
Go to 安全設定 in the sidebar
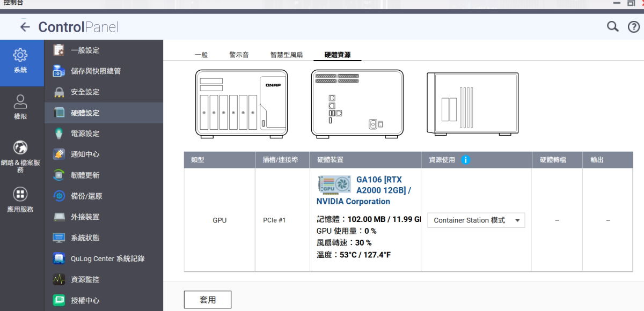tap(85, 92)
